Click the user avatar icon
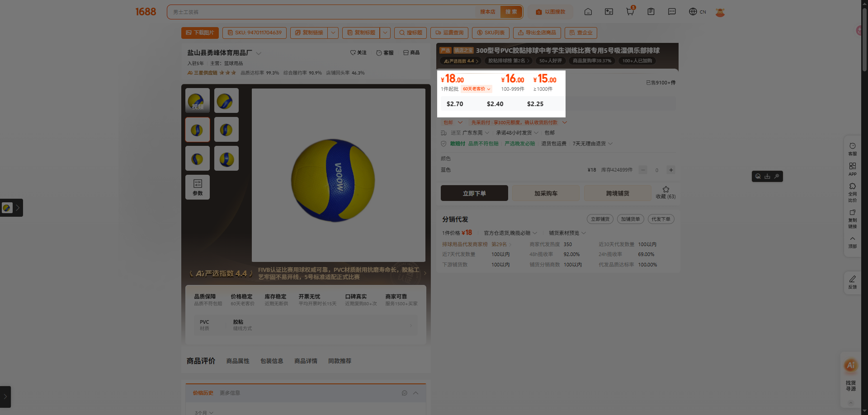Viewport: 868px width, 415px height. tap(720, 12)
